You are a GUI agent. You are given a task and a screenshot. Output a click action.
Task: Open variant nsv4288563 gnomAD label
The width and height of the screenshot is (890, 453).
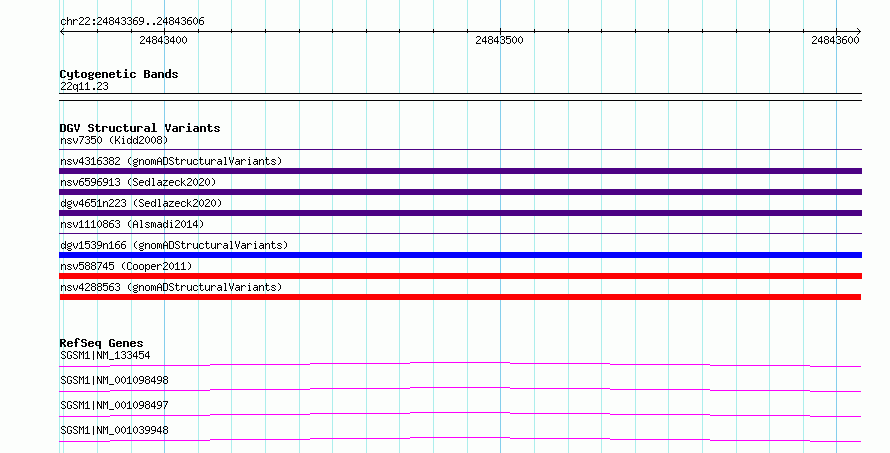point(171,287)
